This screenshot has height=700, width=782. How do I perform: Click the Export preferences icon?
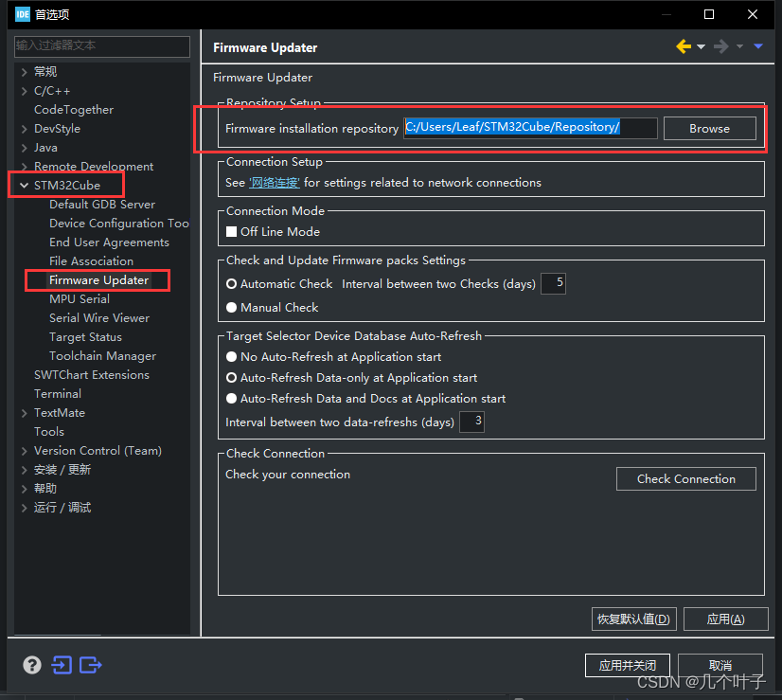[90, 665]
